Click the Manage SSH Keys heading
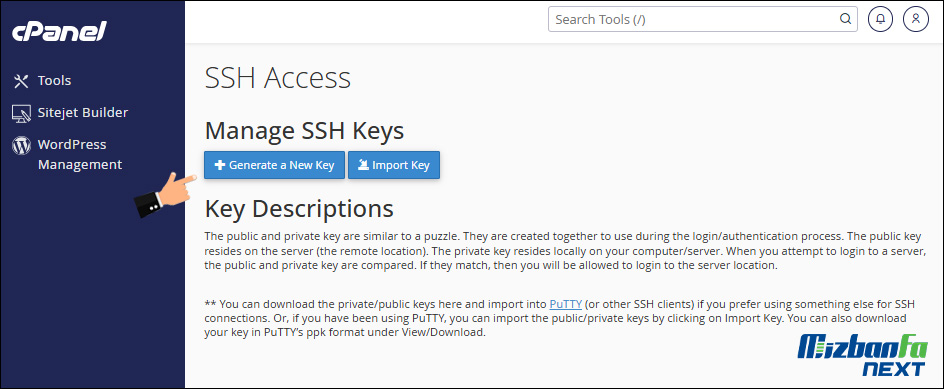 tap(304, 131)
